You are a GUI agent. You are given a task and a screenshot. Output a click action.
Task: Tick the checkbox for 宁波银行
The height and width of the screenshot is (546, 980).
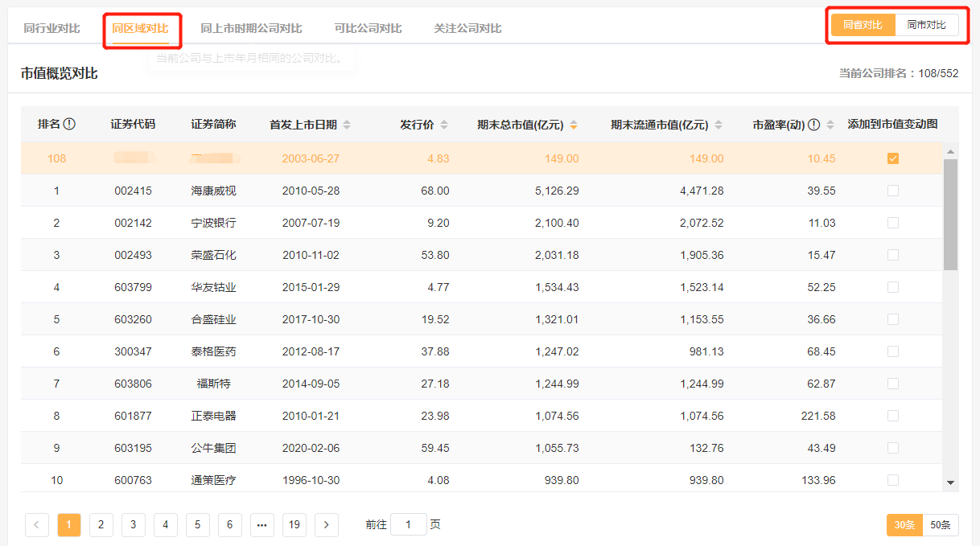pyautogui.click(x=892, y=223)
